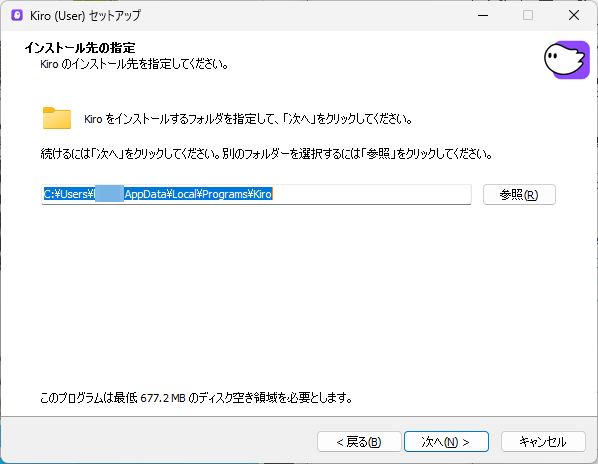Click the 参照(R) browse button
The width and height of the screenshot is (598, 464).
tap(519, 194)
